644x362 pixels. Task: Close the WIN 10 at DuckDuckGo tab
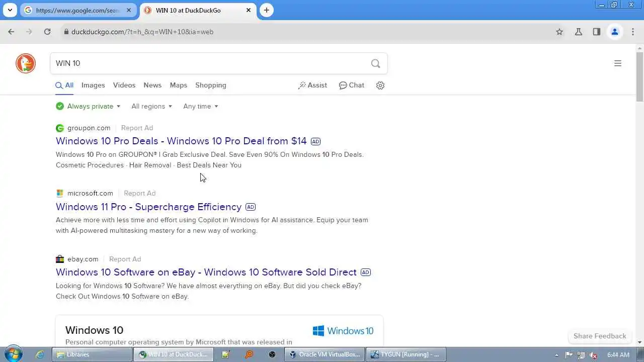click(249, 10)
